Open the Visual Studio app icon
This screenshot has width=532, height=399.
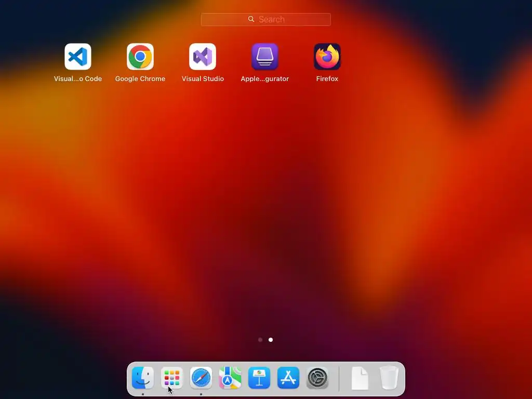[x=203, y=57]
